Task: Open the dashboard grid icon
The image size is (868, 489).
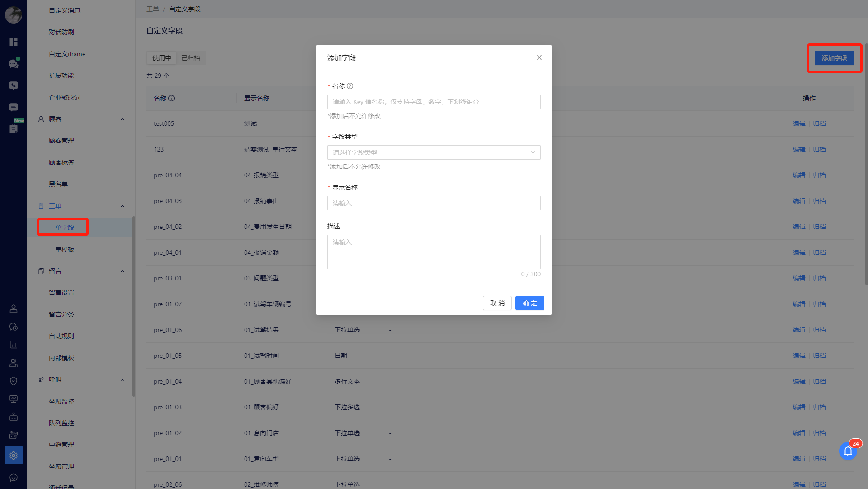Action: (14, 42)
